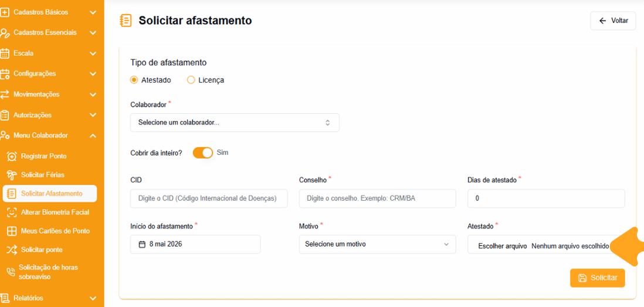Click the Tipo de afastamento heading
This screenshot has width=644, height=307.
[x=168, y=62]
